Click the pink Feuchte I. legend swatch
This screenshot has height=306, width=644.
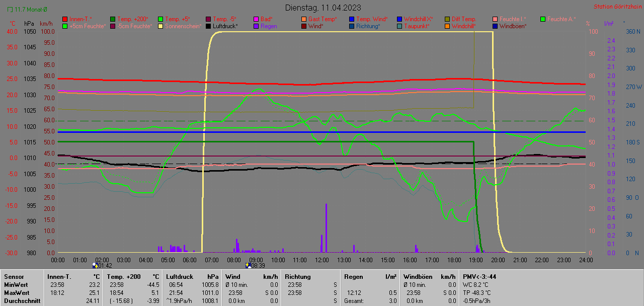point(495,19)
